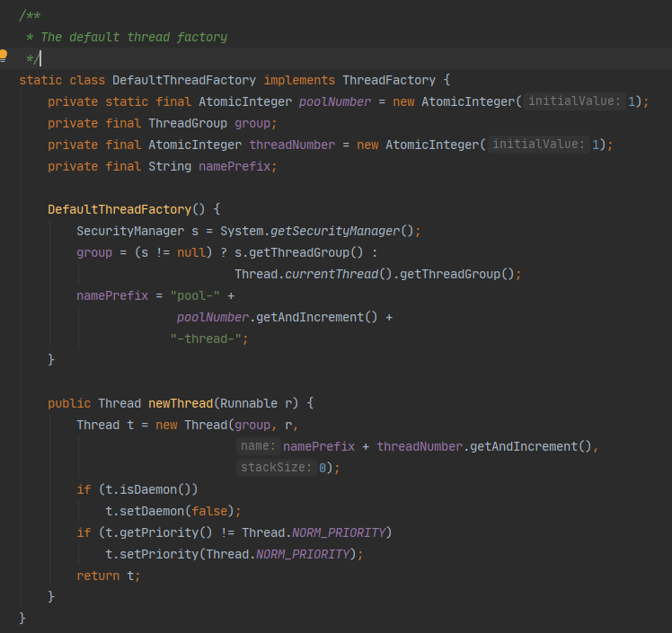Click 'SecurityManager' type in constructor

pos(130,232)
